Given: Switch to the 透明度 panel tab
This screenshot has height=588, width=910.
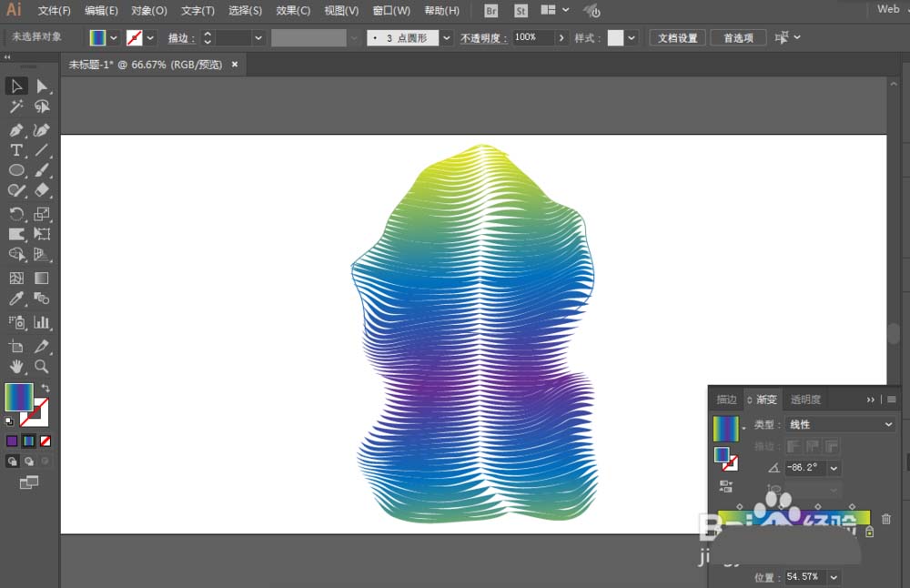Looking at the screenshot, I should [805, 400].
